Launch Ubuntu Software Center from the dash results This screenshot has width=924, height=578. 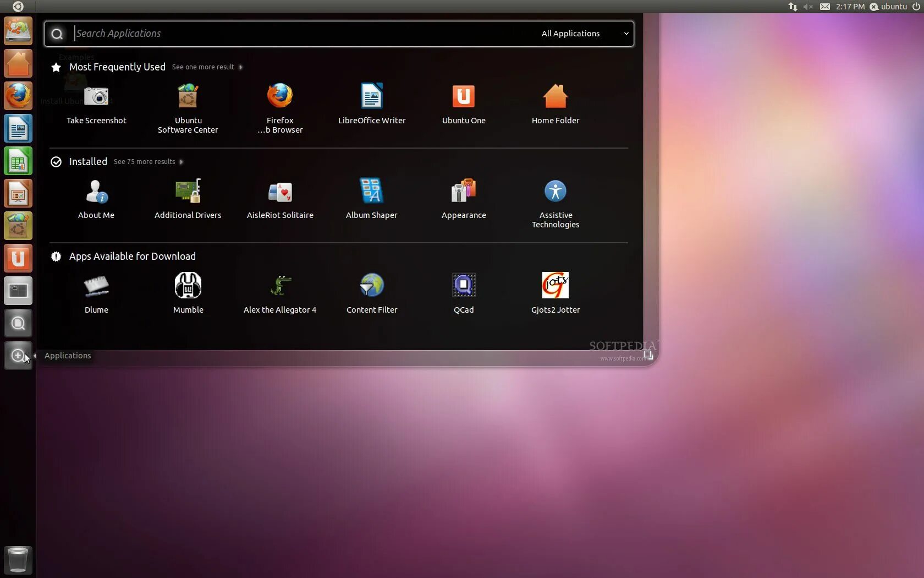click(188, 109)
